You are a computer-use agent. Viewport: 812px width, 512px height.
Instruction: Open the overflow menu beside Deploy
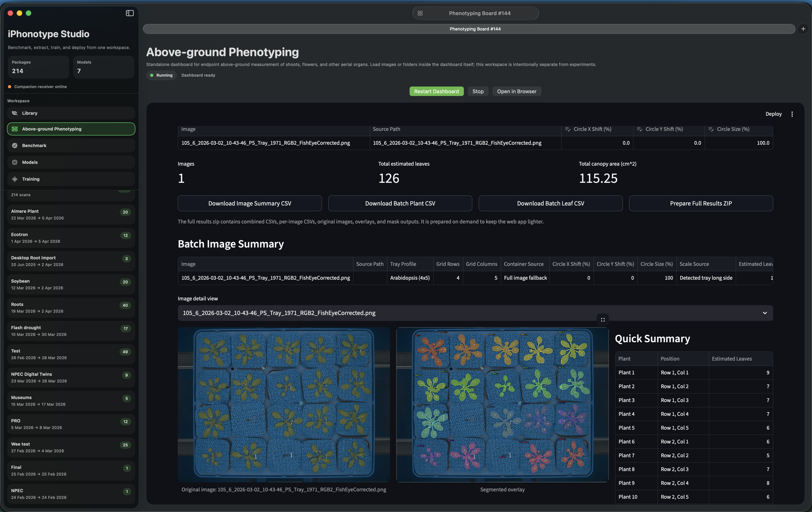(792, 114)
